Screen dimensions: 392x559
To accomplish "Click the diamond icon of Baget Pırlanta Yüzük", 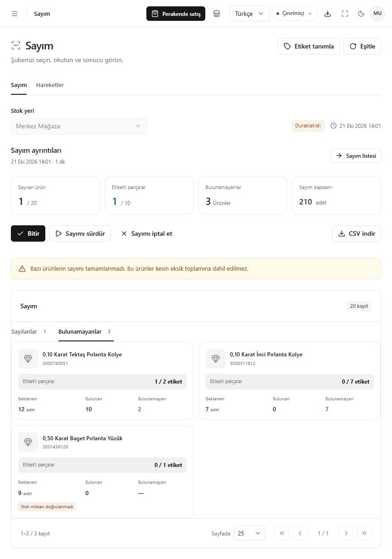I will click(28, 442).
